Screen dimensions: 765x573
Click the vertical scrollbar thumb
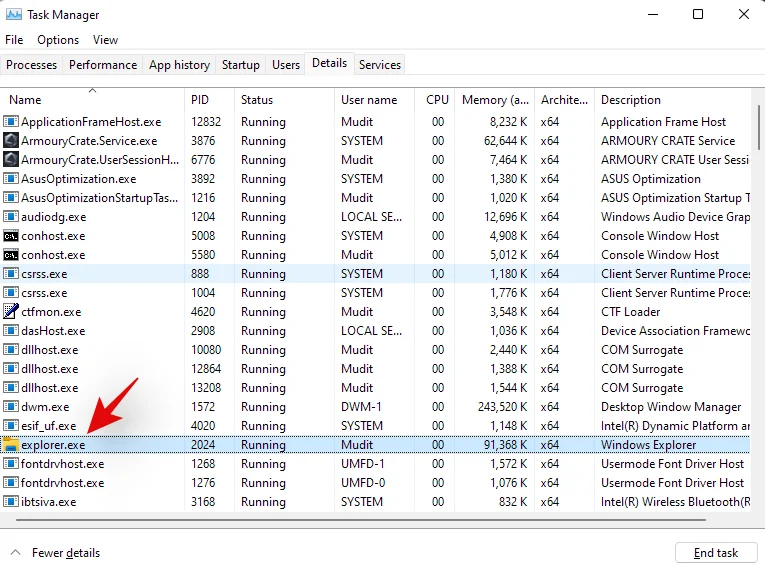coord(759,127)
